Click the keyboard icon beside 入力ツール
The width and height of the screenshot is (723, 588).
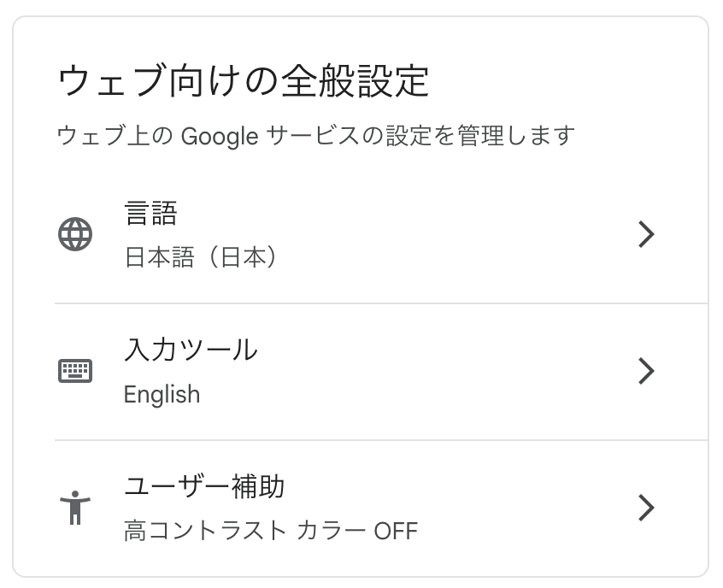75,371
